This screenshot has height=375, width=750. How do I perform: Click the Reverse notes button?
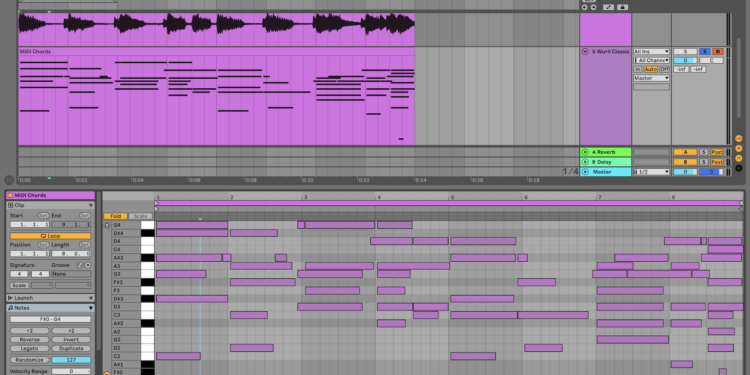click(30, 340)
